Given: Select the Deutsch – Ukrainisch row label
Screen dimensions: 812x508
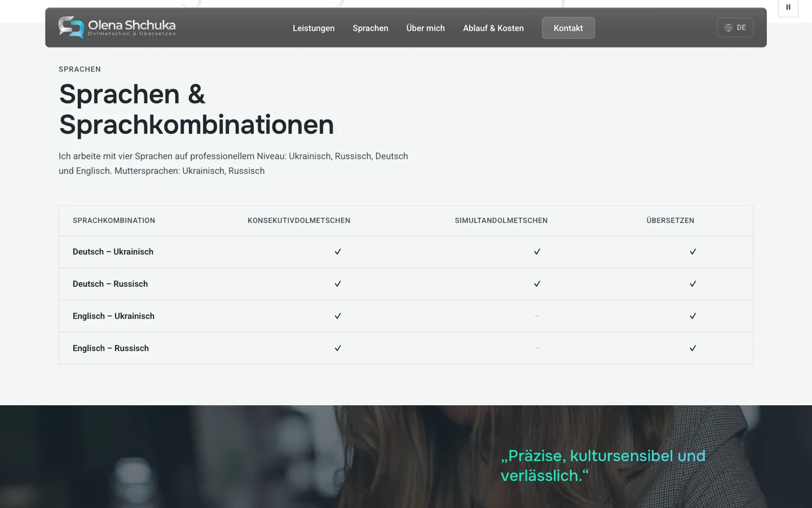Looking at the screenshot, I should (113, 251).
